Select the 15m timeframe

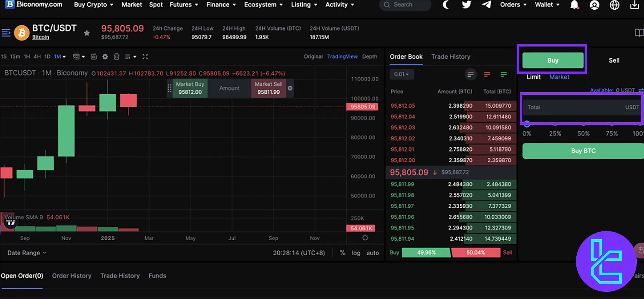pyautogui.click(x=15, y=57)
